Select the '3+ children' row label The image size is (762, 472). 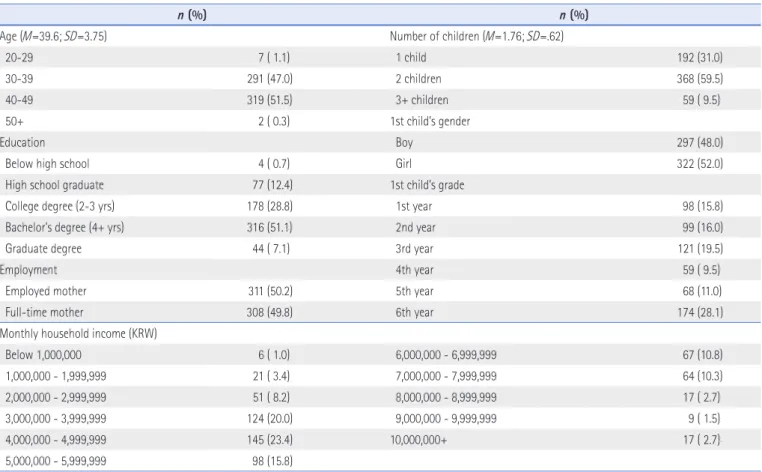click(422, 100)
